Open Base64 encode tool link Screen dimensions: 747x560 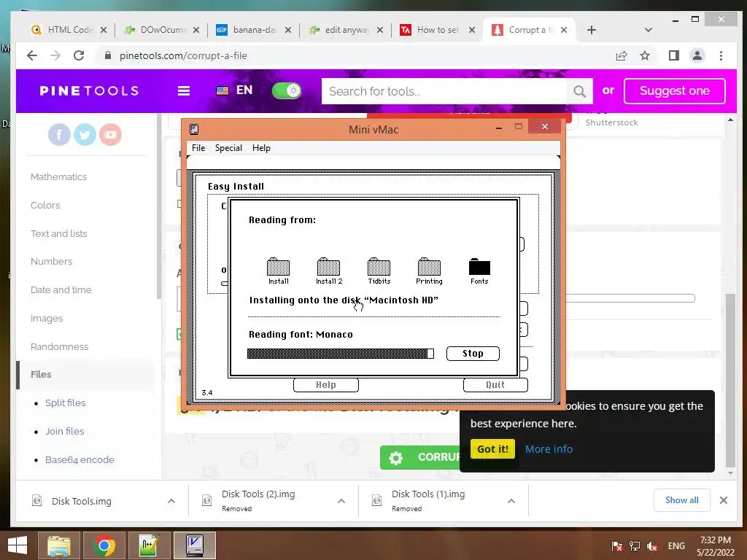pyautogui.click(x=80, y=460)
